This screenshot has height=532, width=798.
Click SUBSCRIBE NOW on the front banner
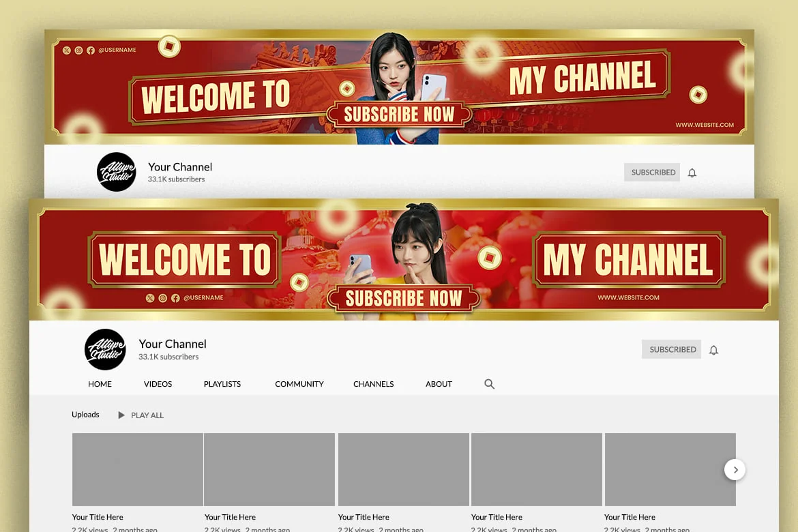404,299
